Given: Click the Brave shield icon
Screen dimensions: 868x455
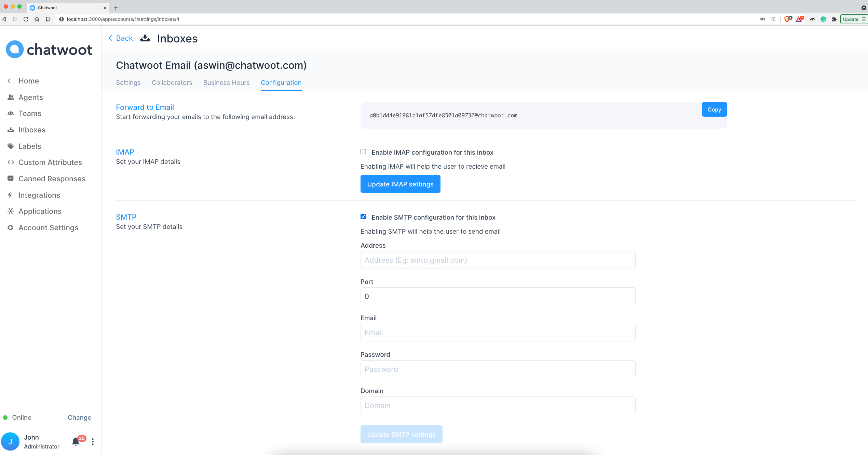Looking at the screenshot, I should point(788,19).
